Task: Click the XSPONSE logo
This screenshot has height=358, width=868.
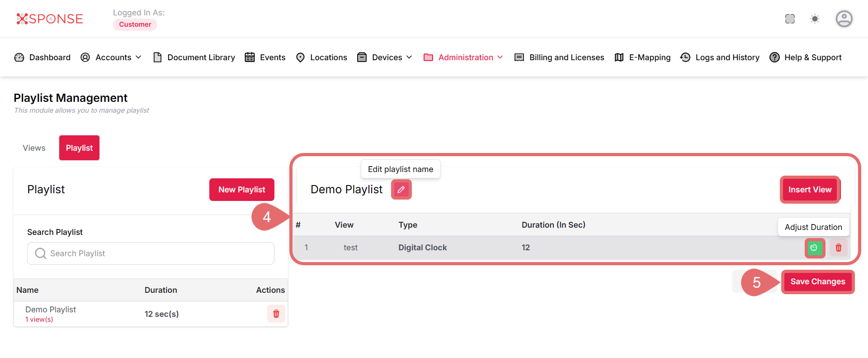Action: (50, 19)
